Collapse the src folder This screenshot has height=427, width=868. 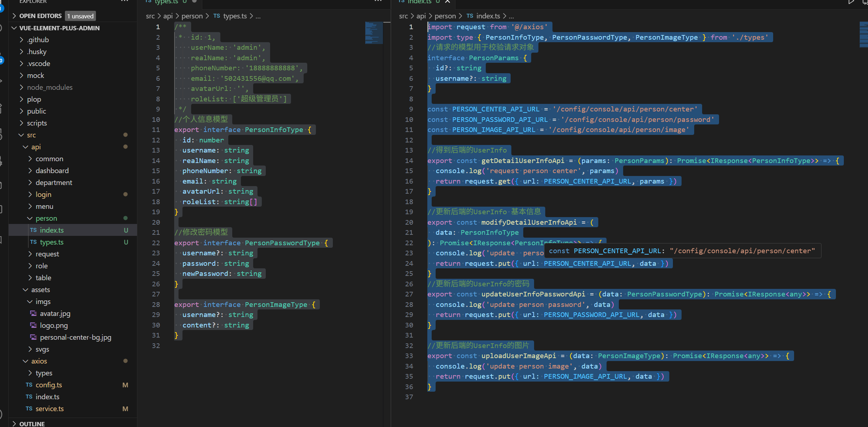(22, 135)
